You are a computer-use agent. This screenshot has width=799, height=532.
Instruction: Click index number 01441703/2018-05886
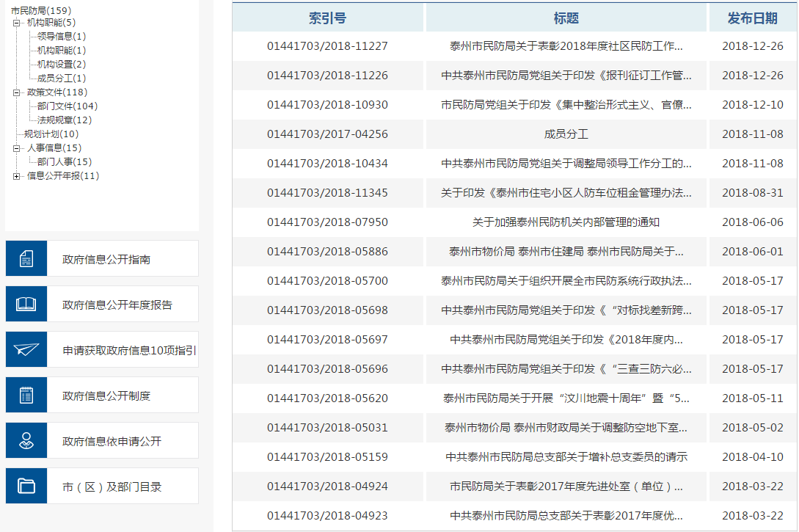pyautogui.click(x=328, y=251)
